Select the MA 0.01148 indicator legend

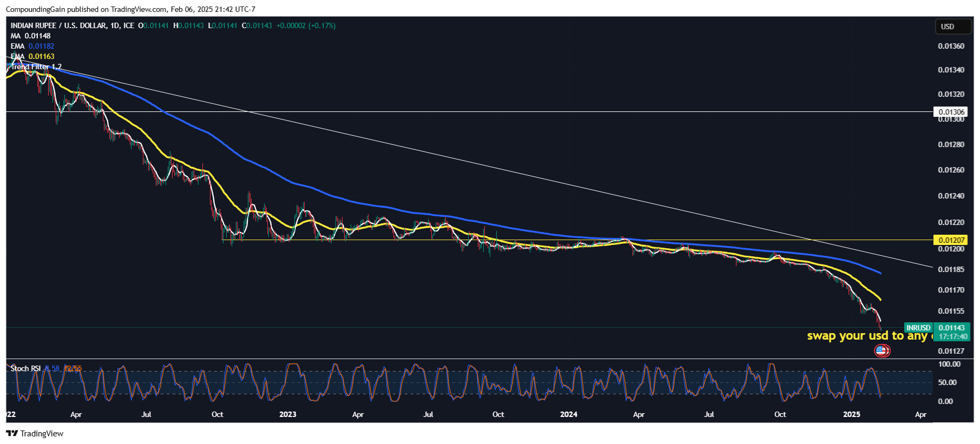(30, 36)
